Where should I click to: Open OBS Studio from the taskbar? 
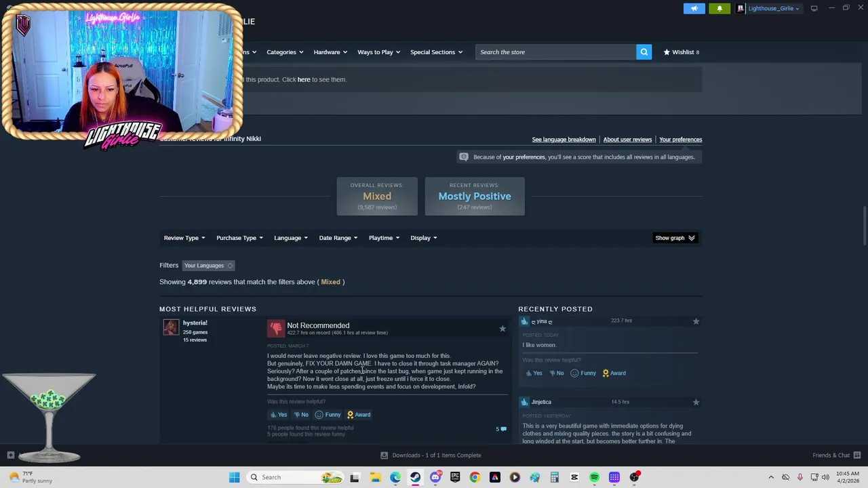(x=634, y=477)
